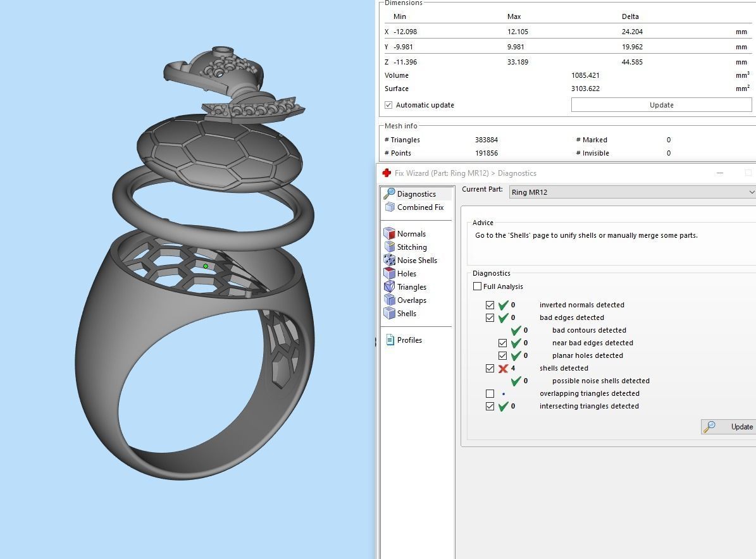Click the advice text about Shells page
The image size is (756, 559).
click(x=586, y=236)
